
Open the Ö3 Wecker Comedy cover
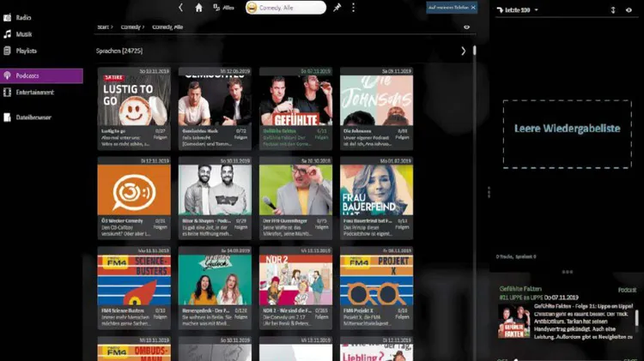pyautogui.click(x=134, y=190)
